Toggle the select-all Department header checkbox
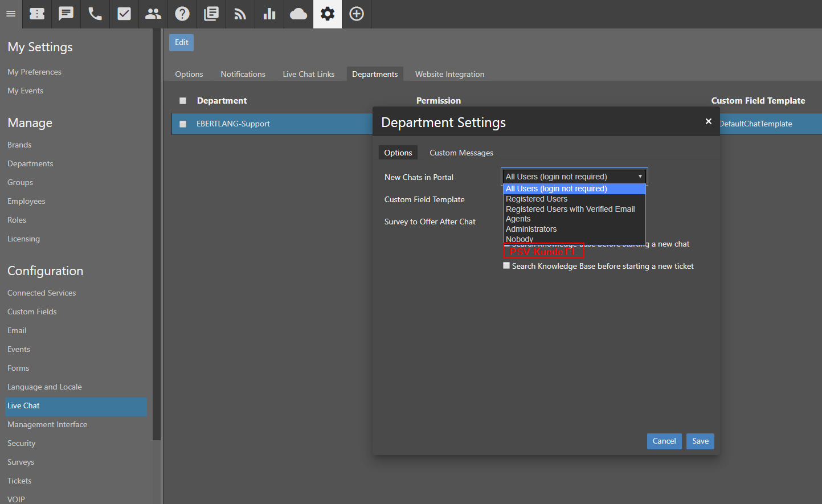 pyautogui.click(x=183, y=101)
